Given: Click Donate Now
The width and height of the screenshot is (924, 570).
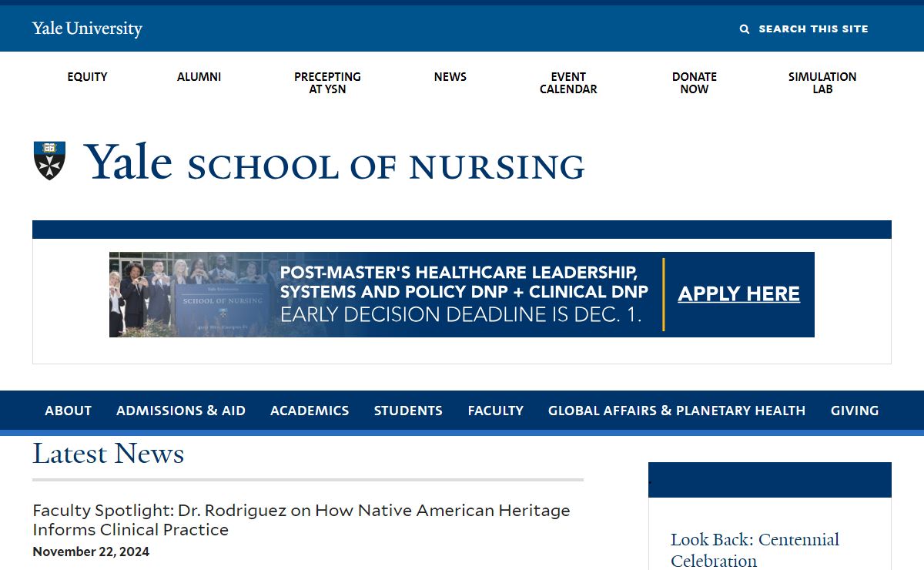Looking at the screenshot, I should click(x=695, y=83).
